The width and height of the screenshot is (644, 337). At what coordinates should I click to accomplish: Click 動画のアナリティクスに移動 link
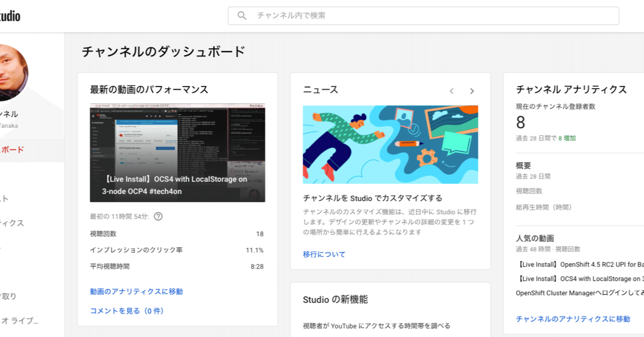(136, 291)
